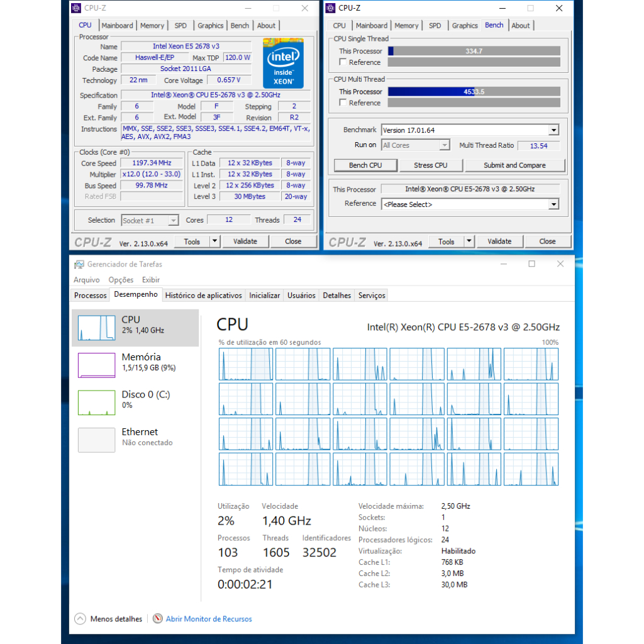Maximize the Gerenciador de Tarefas window
Image resolution: width=644 pixels, height=644 pixels.
[531, 264]
